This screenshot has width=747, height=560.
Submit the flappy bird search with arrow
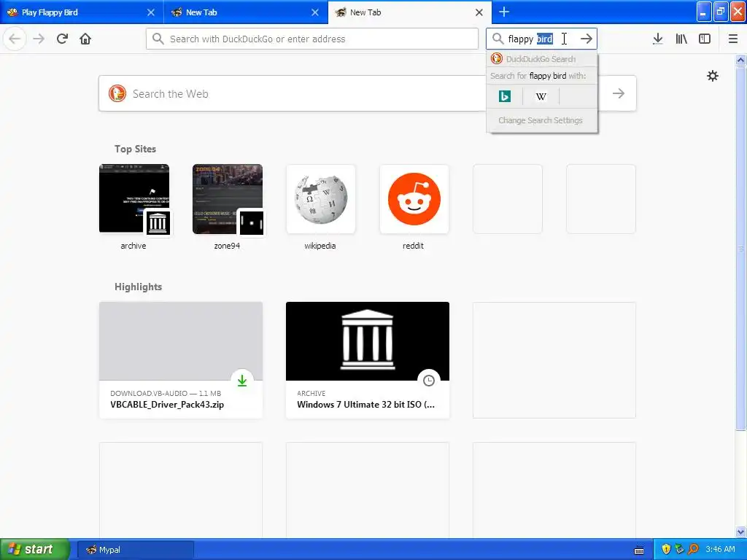pyautogui.click(x=587, y=39)
